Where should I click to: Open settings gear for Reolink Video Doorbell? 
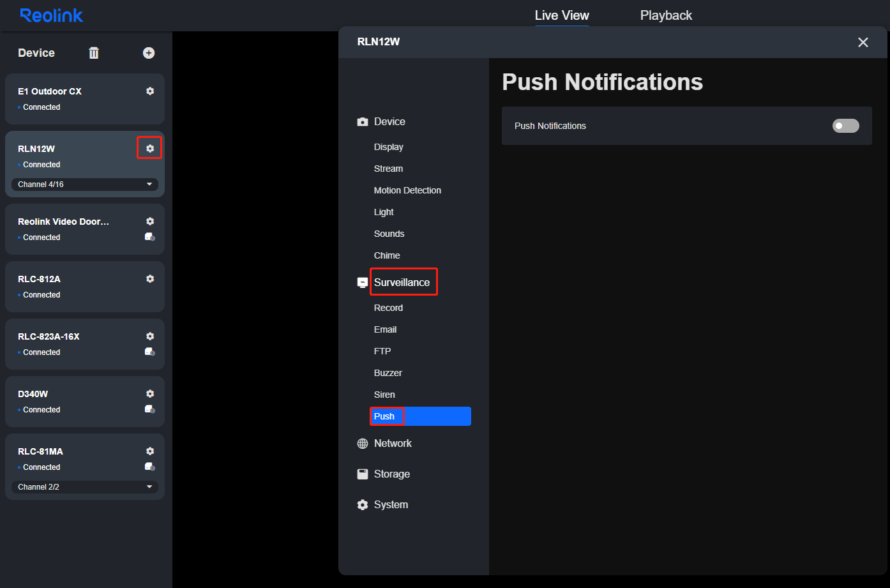click(150, 222)
